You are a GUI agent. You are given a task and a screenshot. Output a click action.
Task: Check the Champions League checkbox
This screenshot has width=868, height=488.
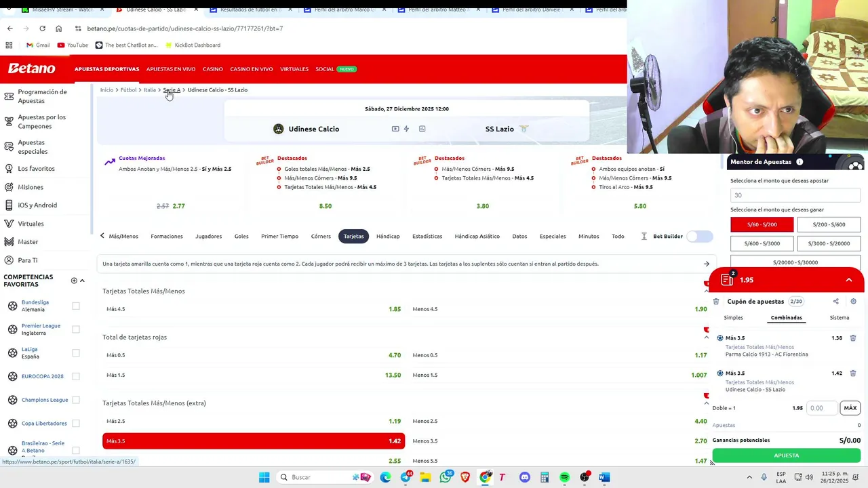click(x=76, y=400)
